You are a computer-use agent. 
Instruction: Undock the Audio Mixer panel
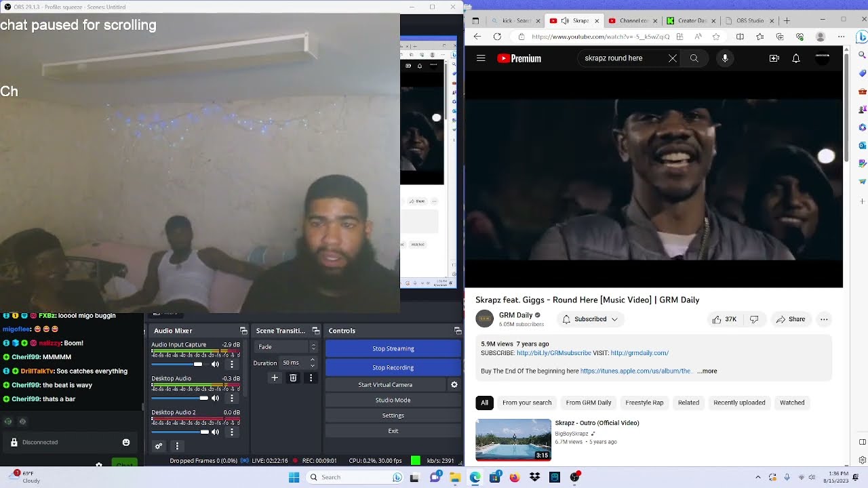(243, 331)
